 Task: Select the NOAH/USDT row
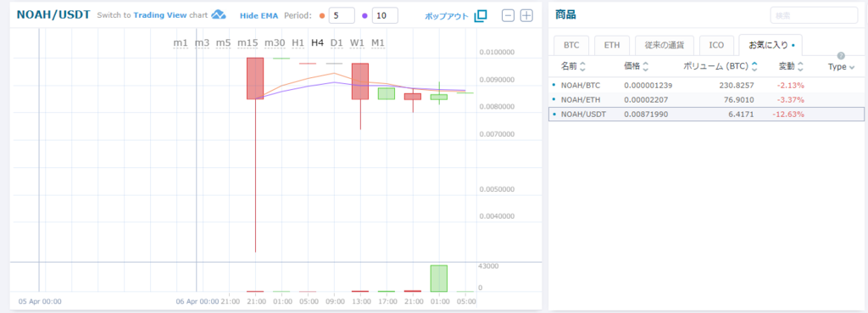[x=706, y=115]
